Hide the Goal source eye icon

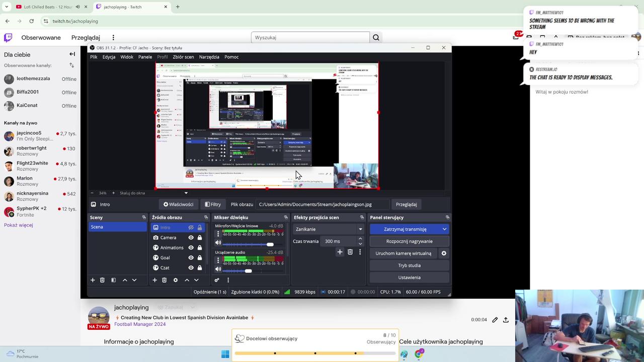click(191, 258)
